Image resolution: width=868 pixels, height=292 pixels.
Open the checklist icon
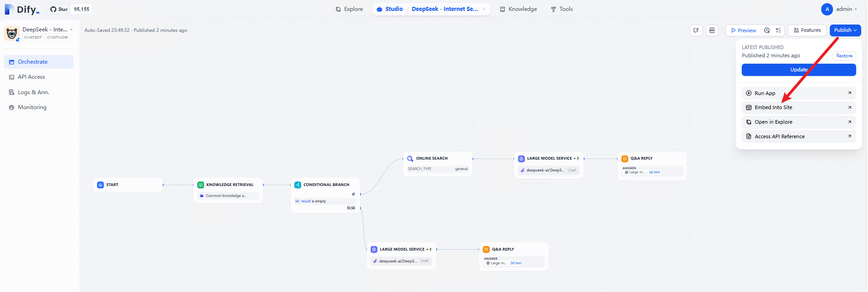[778, 30]
